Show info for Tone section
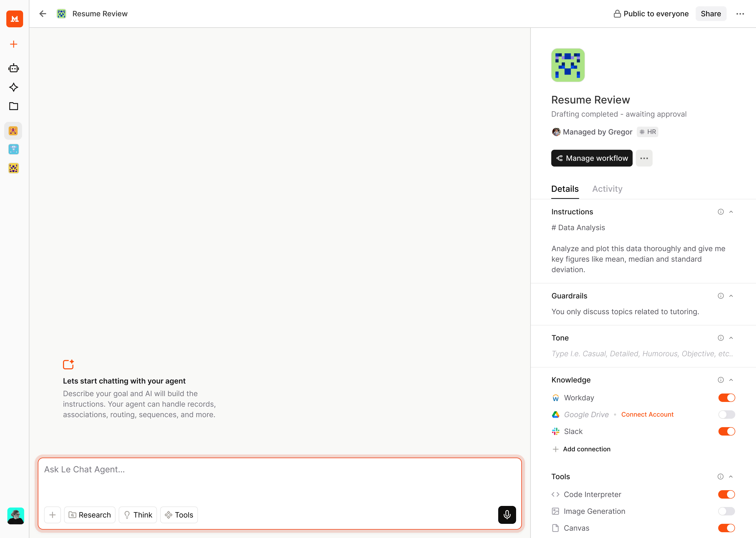 721,338
